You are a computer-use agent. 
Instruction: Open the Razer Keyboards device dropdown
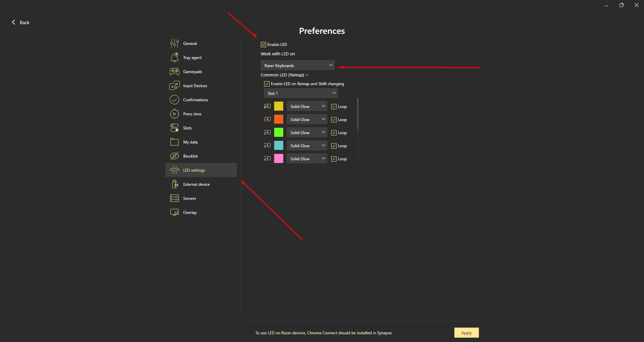click(297, 65)
